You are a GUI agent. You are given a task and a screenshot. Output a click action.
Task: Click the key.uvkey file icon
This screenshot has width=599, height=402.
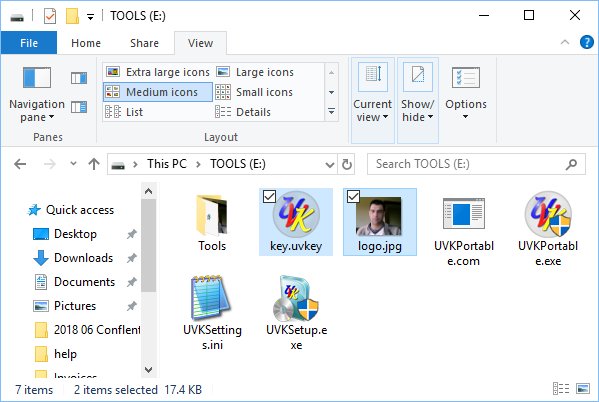pos(296,214)
